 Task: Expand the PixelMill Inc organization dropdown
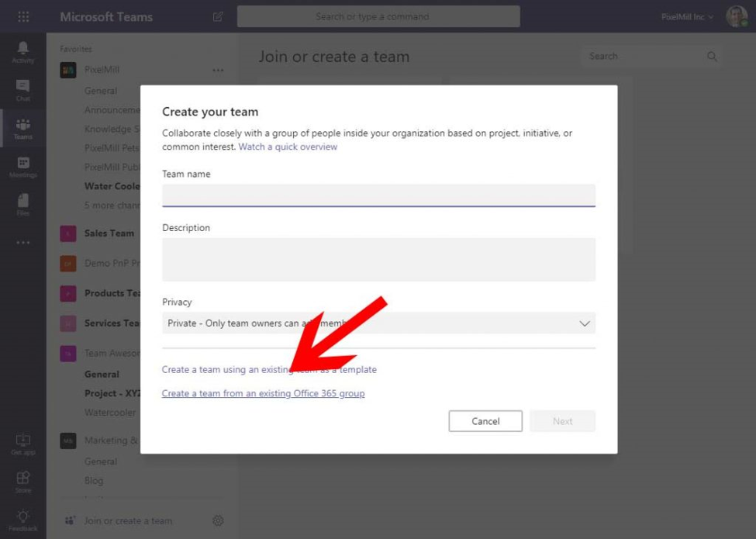pos(687,17)
